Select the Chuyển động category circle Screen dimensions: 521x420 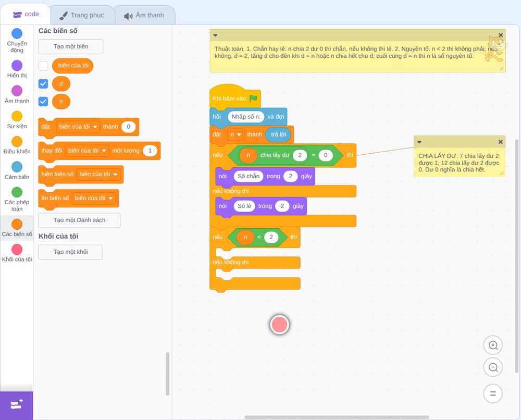coord(17,33)
